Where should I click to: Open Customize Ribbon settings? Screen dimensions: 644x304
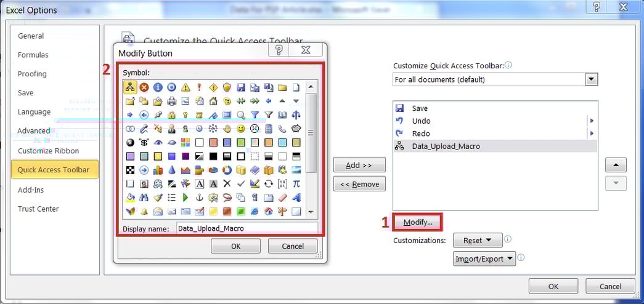(49, 151)
